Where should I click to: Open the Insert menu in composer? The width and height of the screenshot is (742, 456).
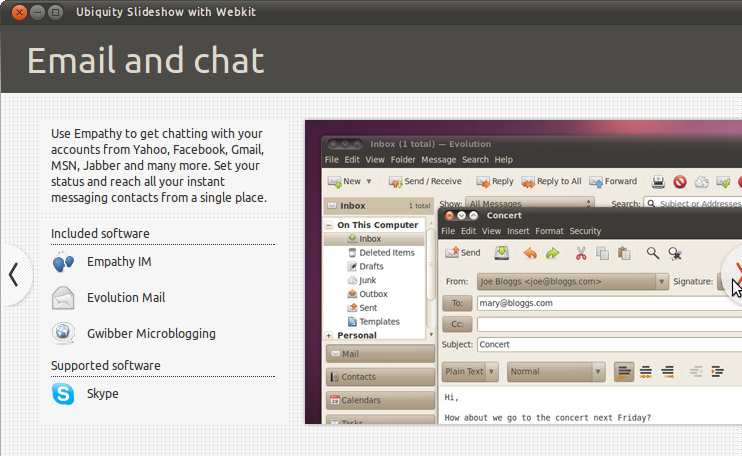[x=518, y=231]
